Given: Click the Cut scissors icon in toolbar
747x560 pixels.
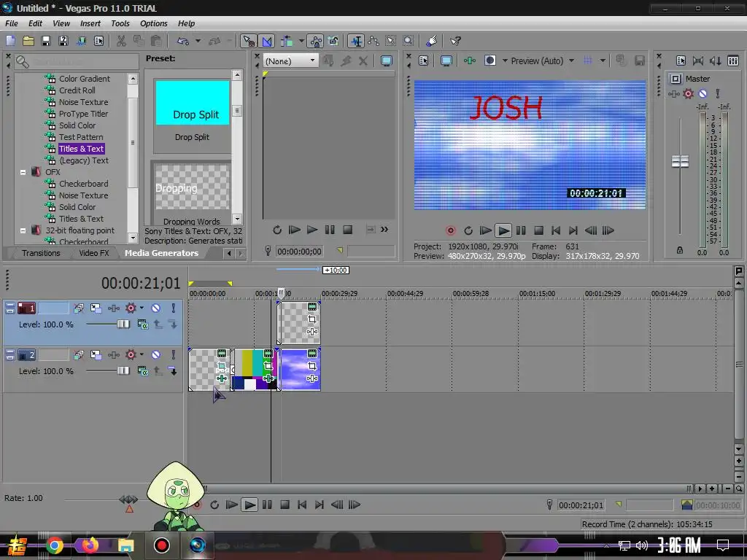Looking at the screenshot, I should coord(122,41).
